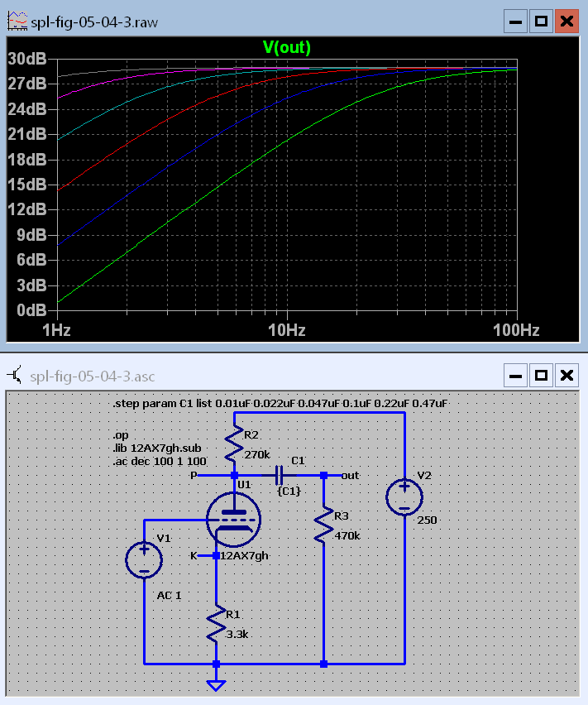
Task: Click the .step param C1 list directive
Action: [280, 403]
